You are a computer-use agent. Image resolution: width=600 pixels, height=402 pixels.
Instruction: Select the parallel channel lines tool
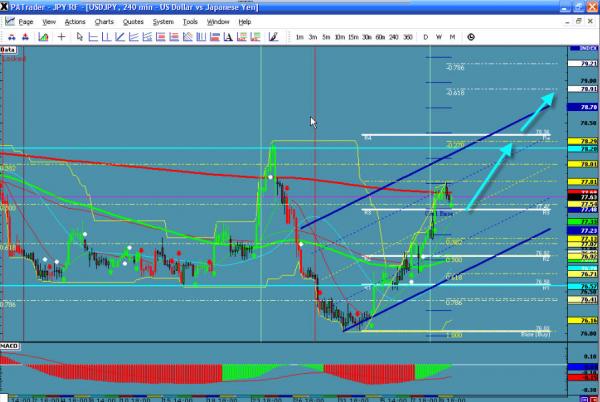[x=134, y=37]
